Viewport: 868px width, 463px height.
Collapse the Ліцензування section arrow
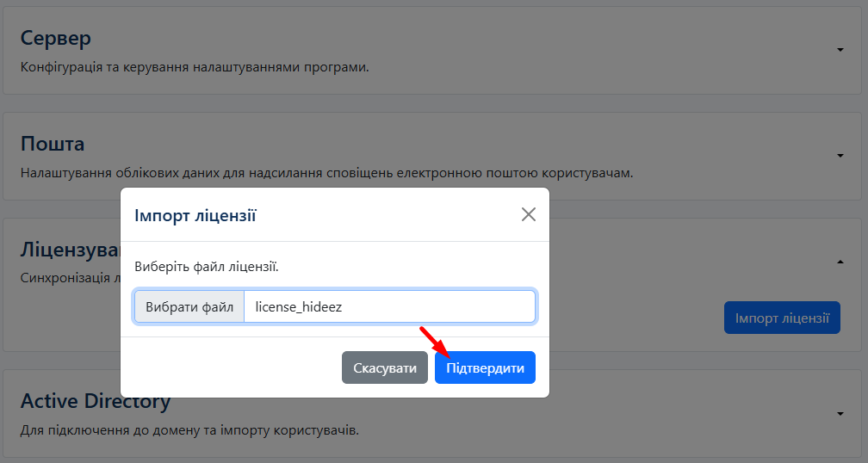click(840, 262)
